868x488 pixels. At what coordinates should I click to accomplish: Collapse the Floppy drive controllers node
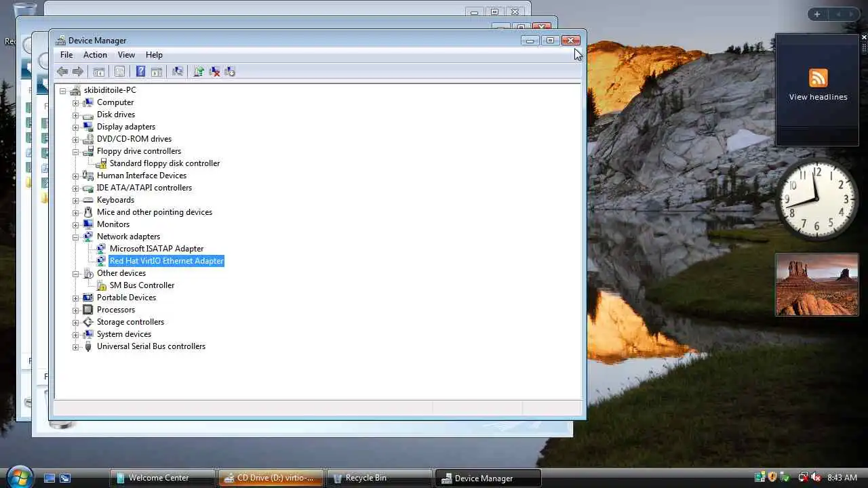click(x=76, y=152)
